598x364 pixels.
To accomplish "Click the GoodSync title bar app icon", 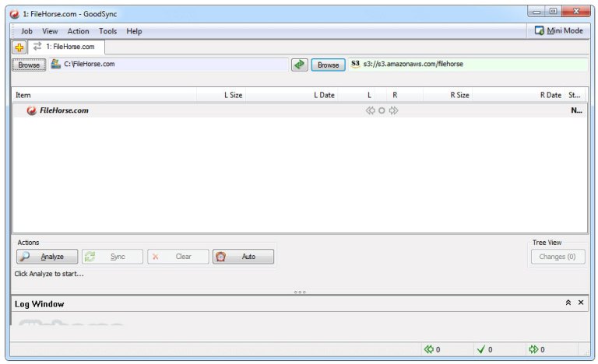I will [15, 14].
